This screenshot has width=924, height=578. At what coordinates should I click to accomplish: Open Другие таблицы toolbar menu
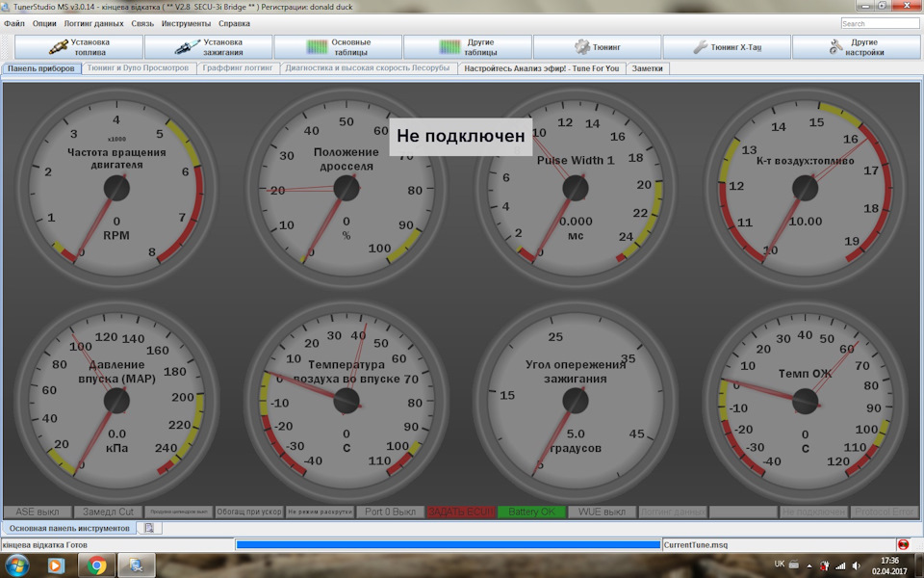pos(467,47)
